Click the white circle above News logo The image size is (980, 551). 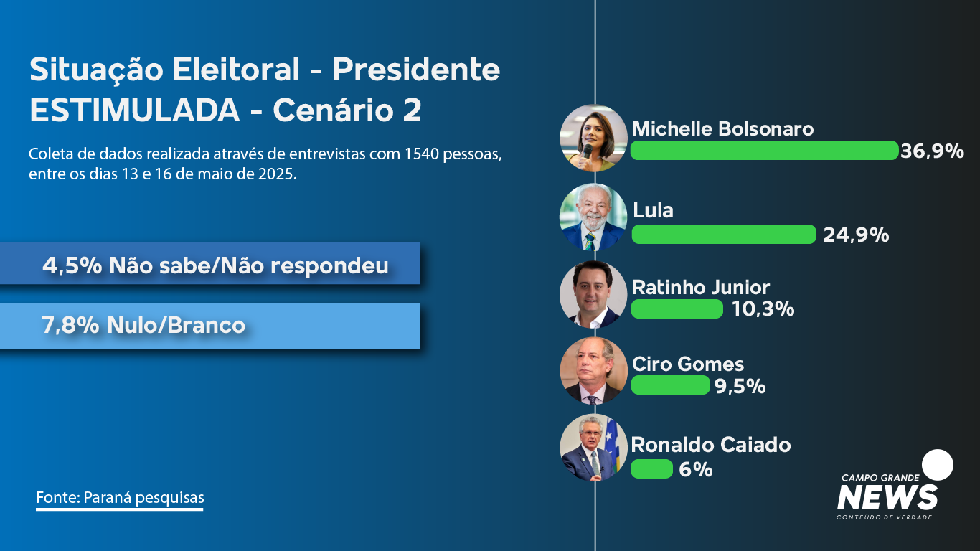pyautogui.click(x=937, y=465)
